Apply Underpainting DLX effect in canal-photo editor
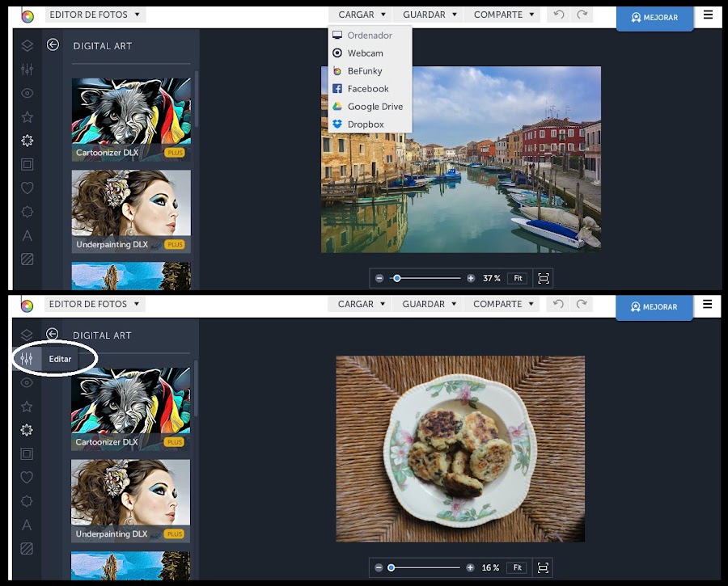728x586 pixels. click(131, 212)
